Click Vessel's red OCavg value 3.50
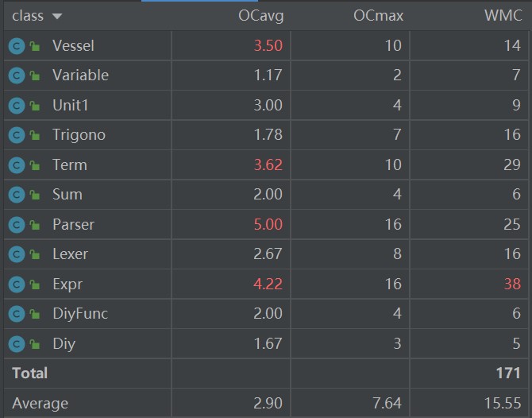Viewport: 532px width, 418px height. (268, 46)
